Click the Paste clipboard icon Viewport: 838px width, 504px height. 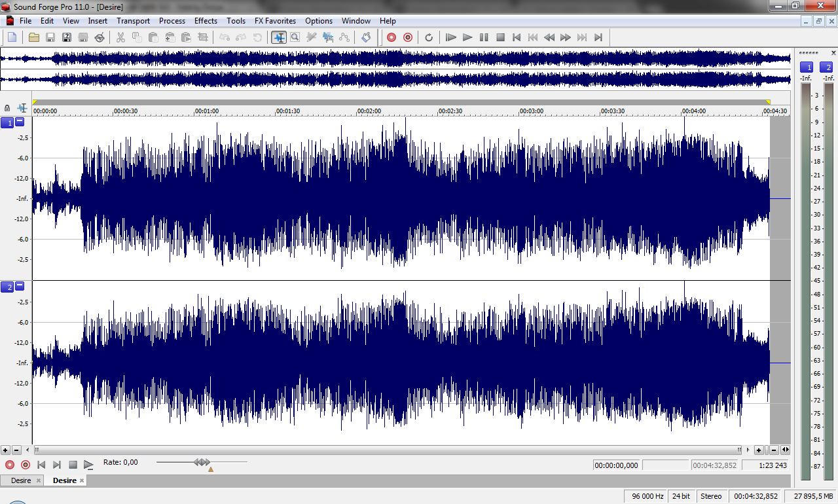[153, 37]
